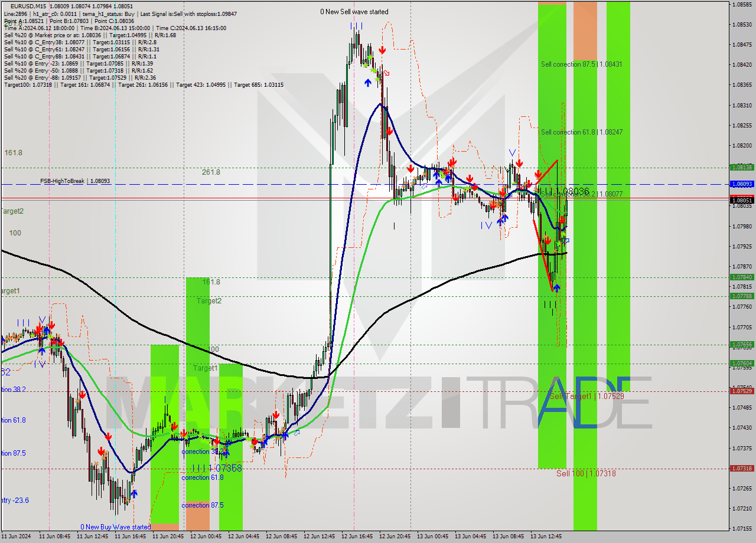Screen dimensions: 756x543
Task: Click the green 1.07604 price axis tag
Action: point(742,363)
